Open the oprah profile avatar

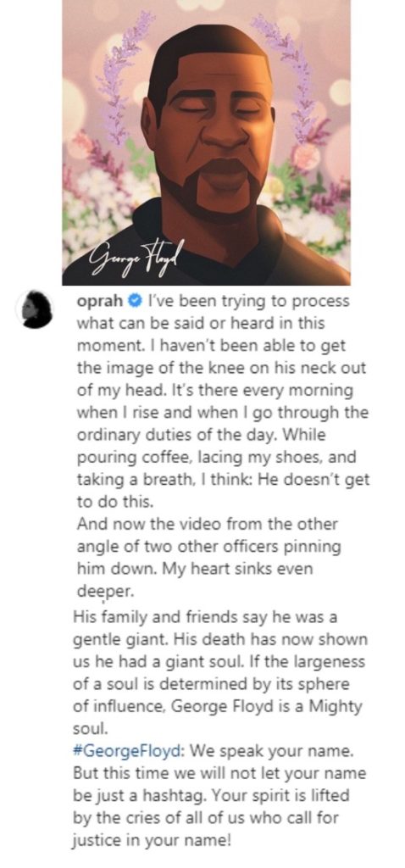(x=34, y=309)
